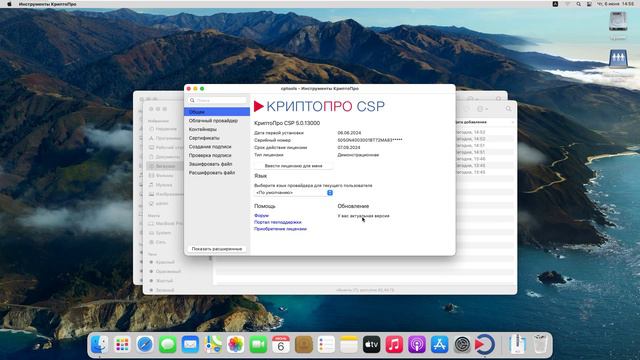This screenshot has height=360, width=640.
Task: Open Trash in the dock
Action: pos(540,345)
